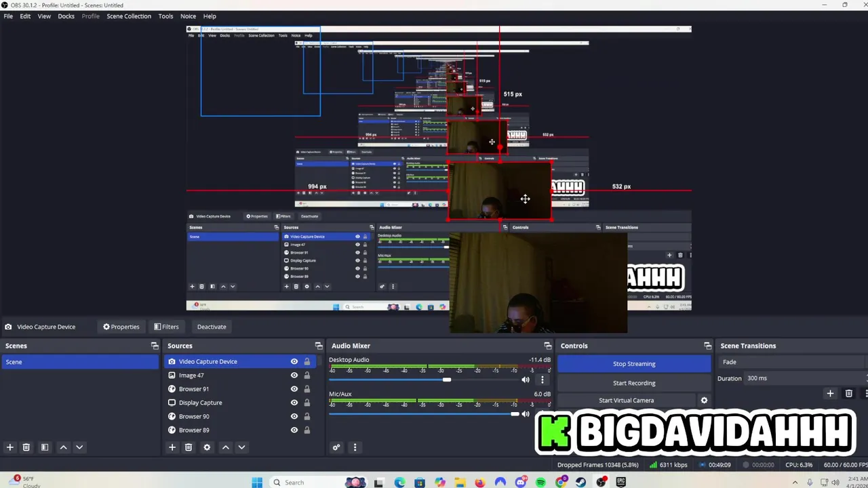Open source properties gear in Sources dock
This screenshot has height=488, width=868.
[207, 447]
